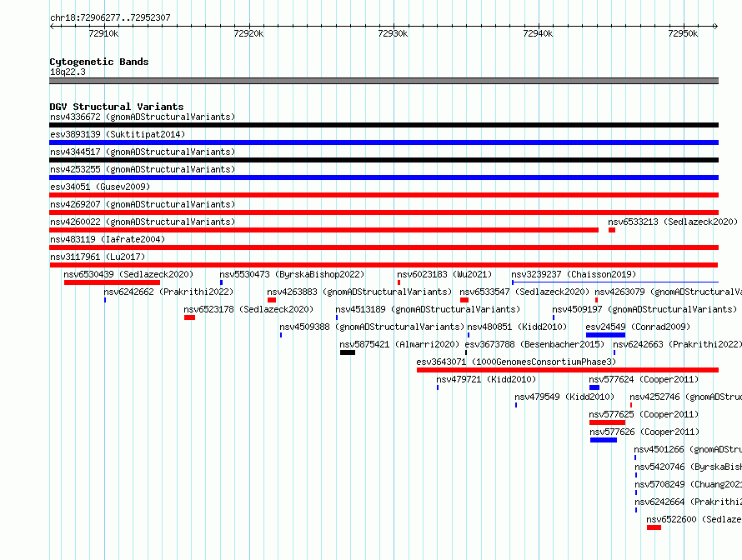
Task: Select the nsv577625 (Cooper2011) label
Action: pos(644,414)
